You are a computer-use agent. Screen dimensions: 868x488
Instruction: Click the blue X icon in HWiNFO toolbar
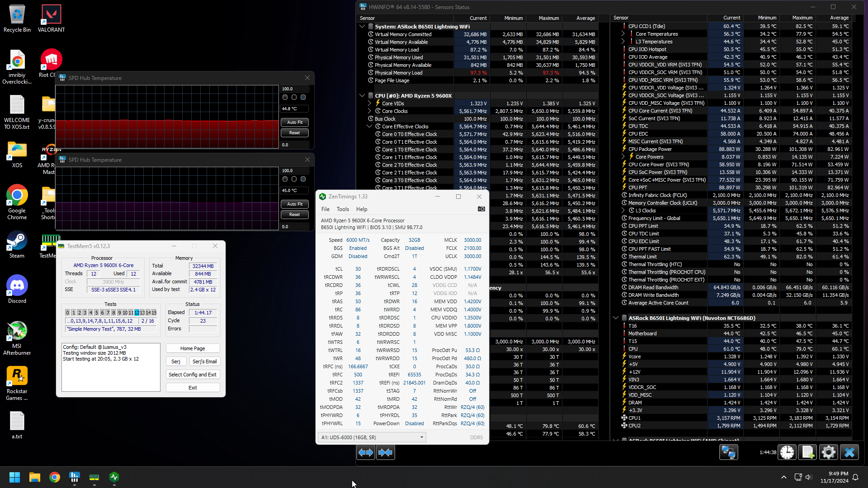pos(849,452)
